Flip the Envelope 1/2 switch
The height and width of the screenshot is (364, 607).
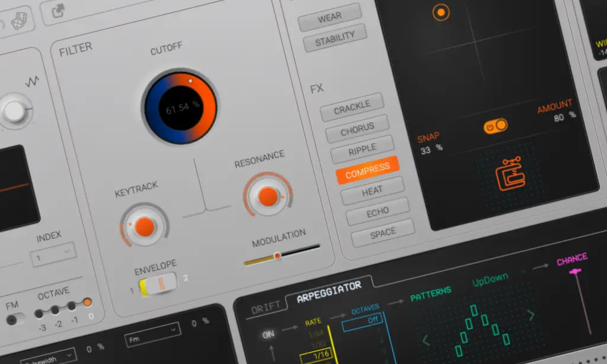pyautogui.click(x=158, y=284)
